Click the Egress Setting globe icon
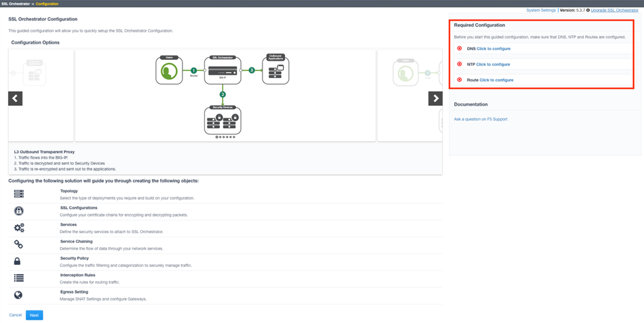Viewport: 644px width, 323px height. [x=19, y=295]
